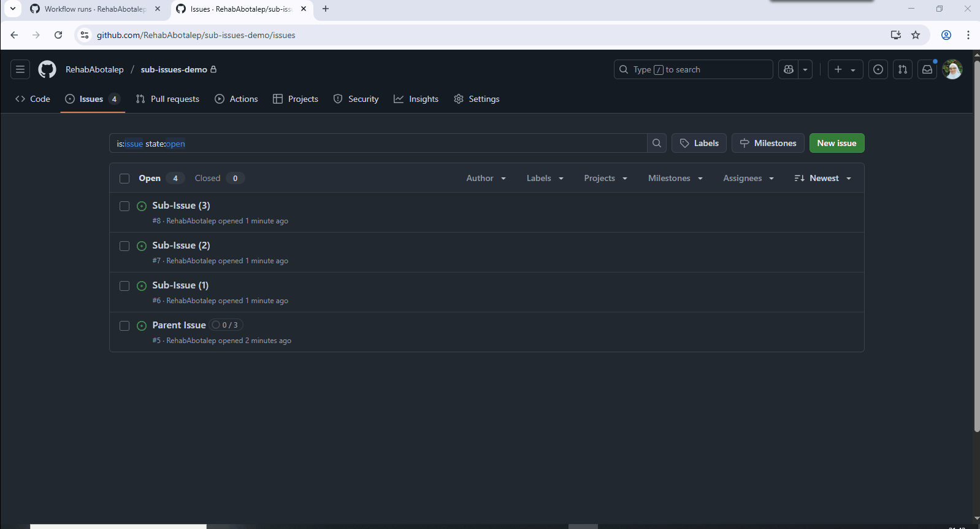Expand the Assignees filter dropdown
The width and height of the screenshot is (980, 529).
point(748,178)
